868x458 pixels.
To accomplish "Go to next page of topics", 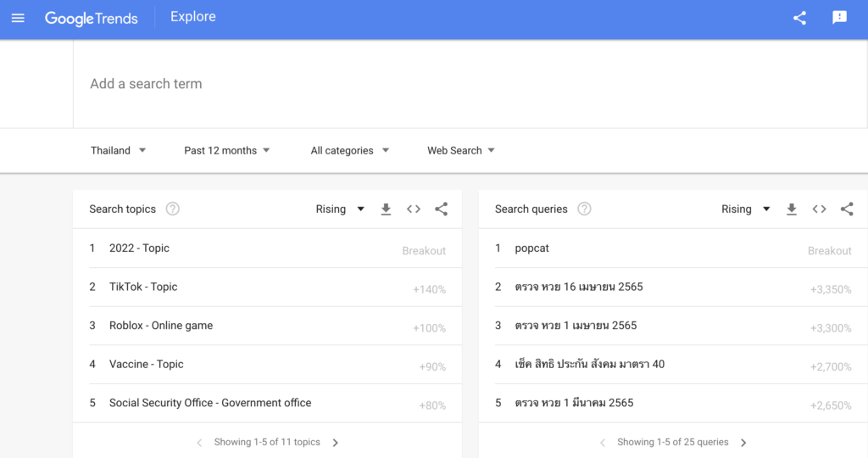I will click(x=336, y=443).
